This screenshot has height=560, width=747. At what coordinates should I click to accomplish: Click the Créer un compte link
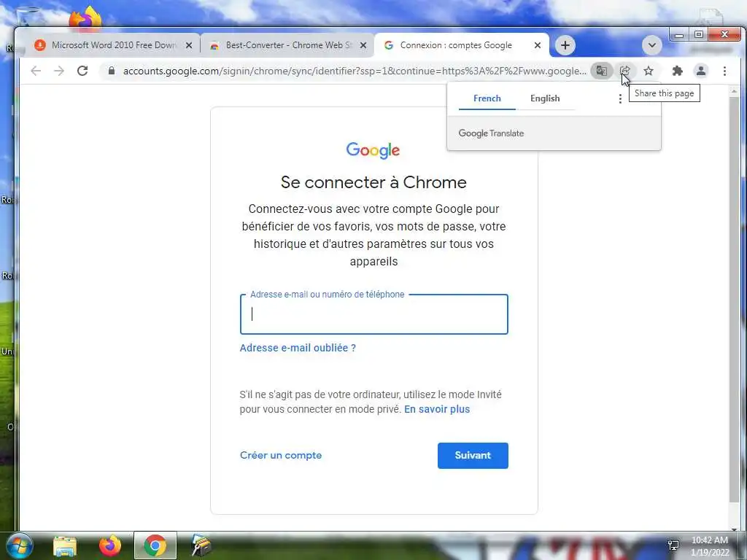[x=281, y=455]
